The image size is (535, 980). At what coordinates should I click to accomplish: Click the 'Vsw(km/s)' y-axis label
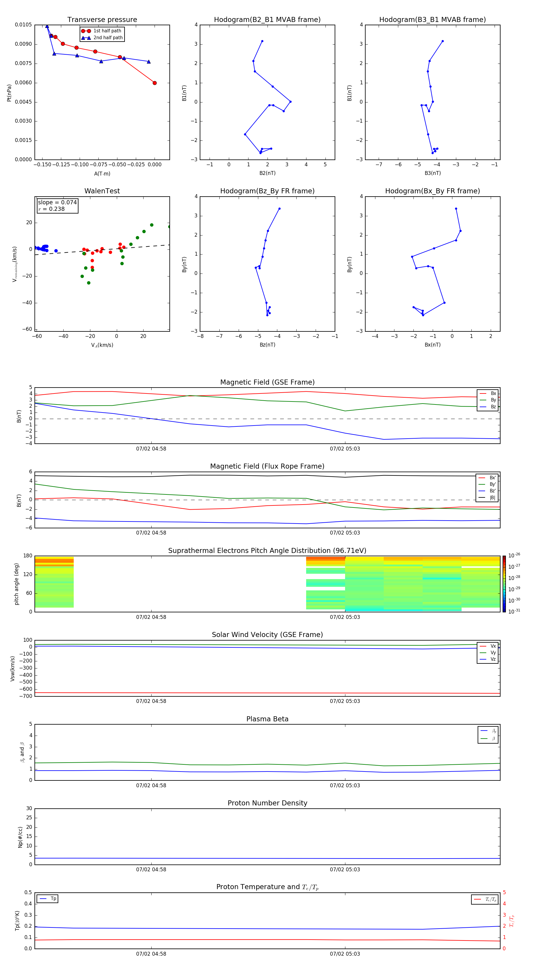click(x=12, y=668)
